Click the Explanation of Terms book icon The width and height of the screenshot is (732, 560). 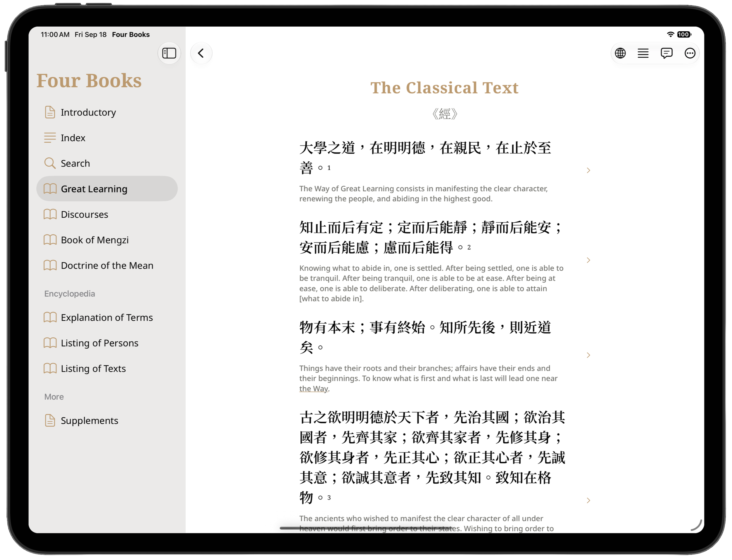pyautogui.click(x=50, y=318)
